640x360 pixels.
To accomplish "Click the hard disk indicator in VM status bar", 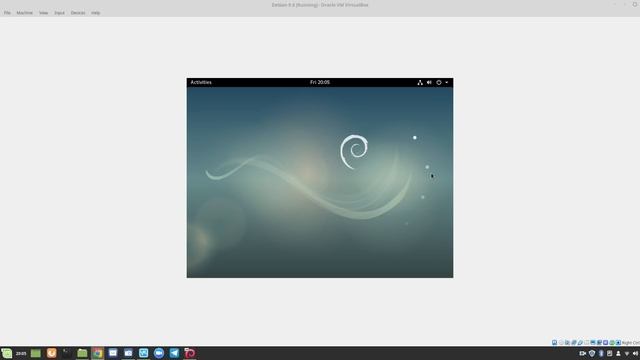I will [554, 342].
